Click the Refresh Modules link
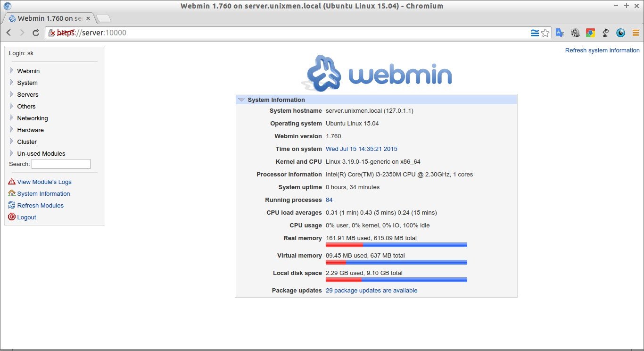 pyautogui.click(x=41, y=205)
